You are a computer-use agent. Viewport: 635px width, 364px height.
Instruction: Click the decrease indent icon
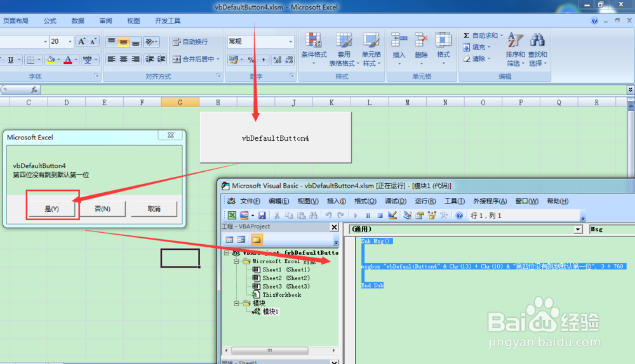(149, 60)
